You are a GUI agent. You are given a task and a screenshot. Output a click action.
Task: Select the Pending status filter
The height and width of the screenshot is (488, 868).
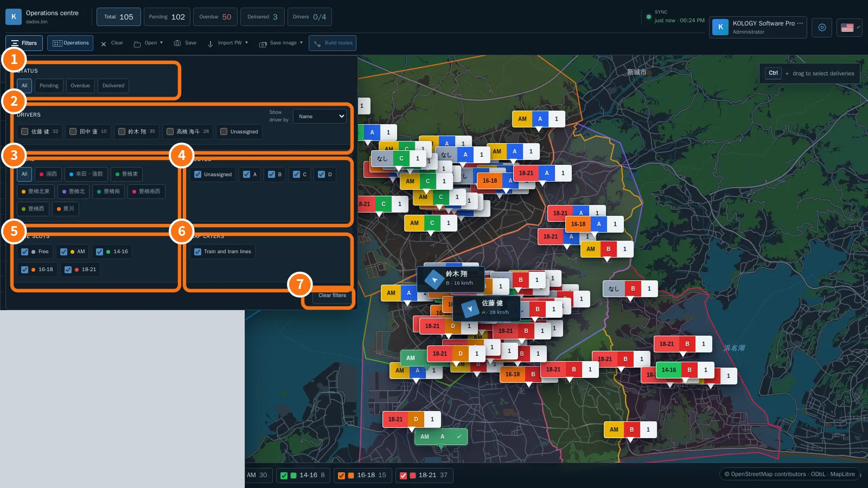pyautogui.click(x=49, y=86)
